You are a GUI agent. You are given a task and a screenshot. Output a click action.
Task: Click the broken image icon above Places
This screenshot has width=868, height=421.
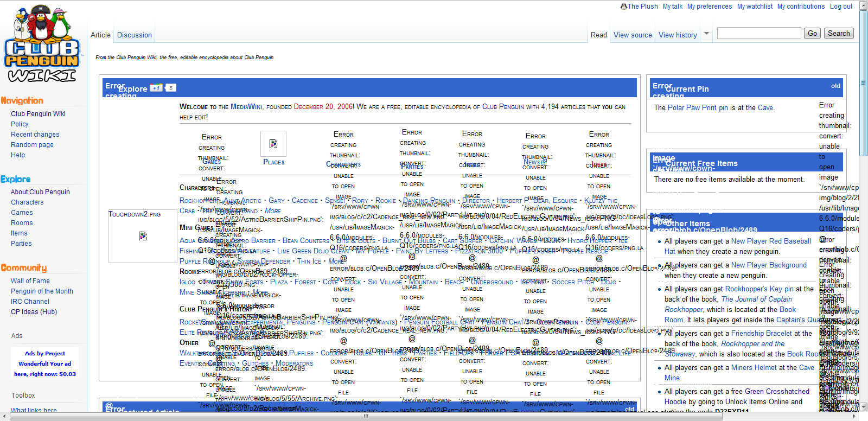pos(273,144)
